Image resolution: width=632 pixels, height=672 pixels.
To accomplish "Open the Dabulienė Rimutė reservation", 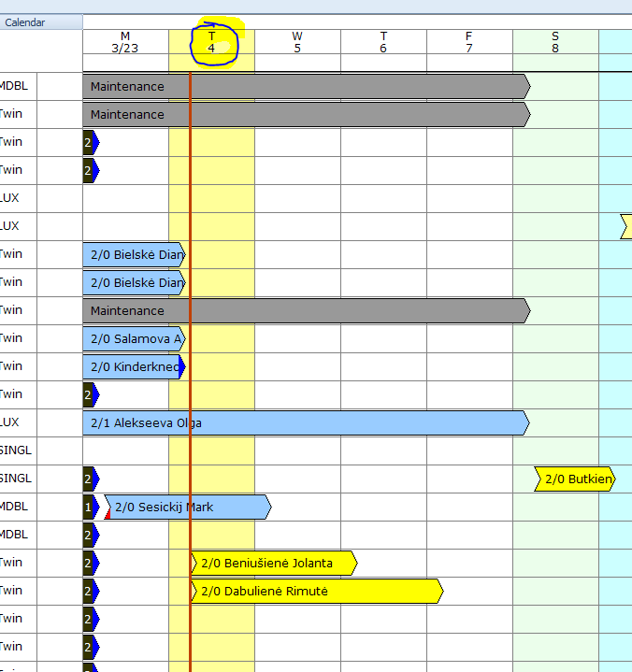I will point(316,592).
